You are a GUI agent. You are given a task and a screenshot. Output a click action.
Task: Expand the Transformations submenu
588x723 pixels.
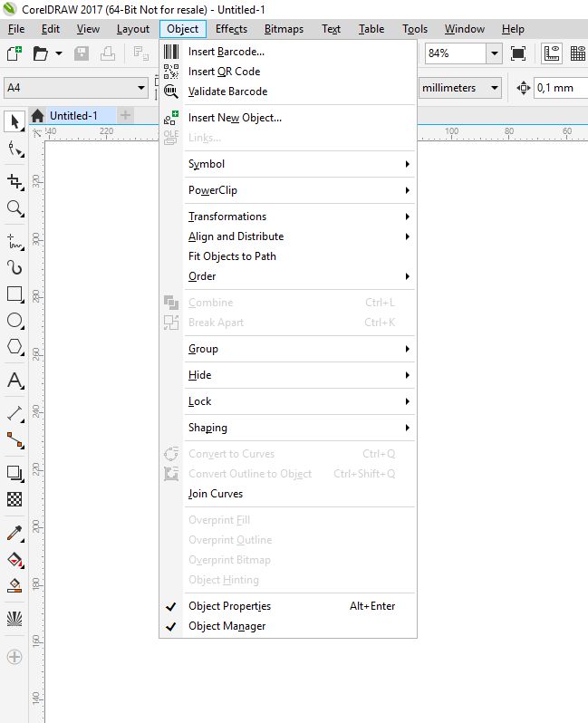tap(288, 217)
